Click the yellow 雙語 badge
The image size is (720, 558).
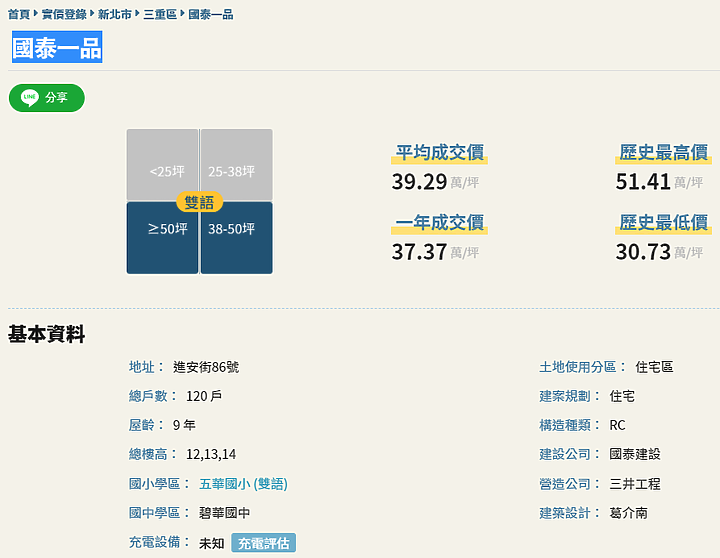[x=199, y=202]
